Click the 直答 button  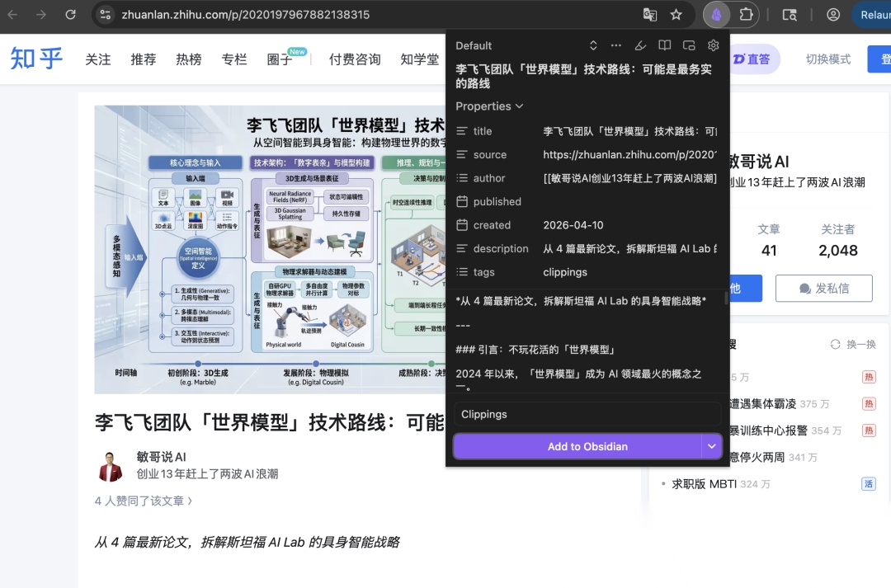tap(754, 59)
